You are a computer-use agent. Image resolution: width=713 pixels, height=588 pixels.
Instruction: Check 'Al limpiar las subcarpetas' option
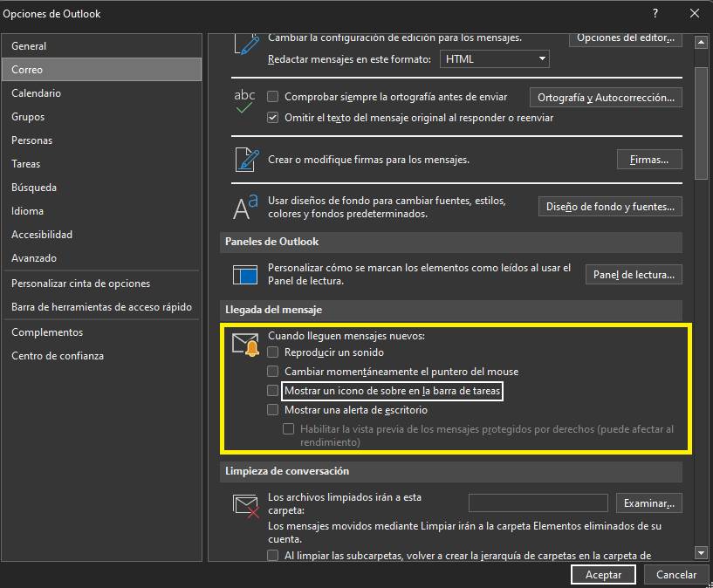point(272,555)
